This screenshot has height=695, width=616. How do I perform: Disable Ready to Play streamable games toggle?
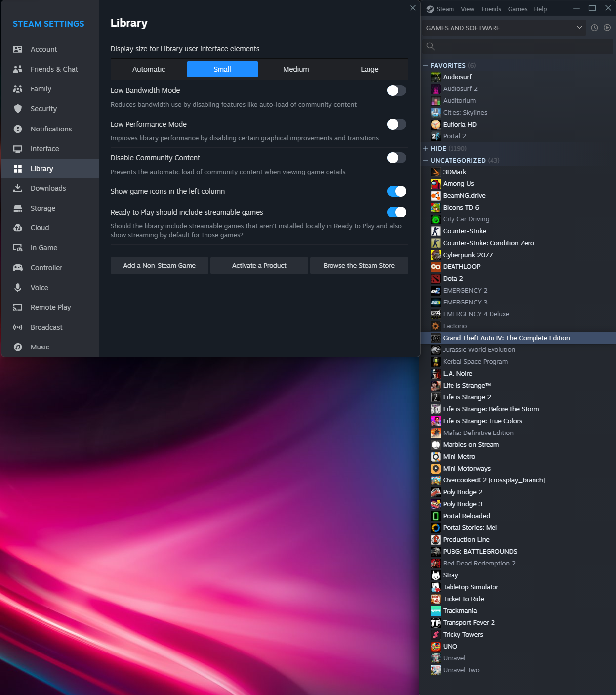[x=396, y=212]
